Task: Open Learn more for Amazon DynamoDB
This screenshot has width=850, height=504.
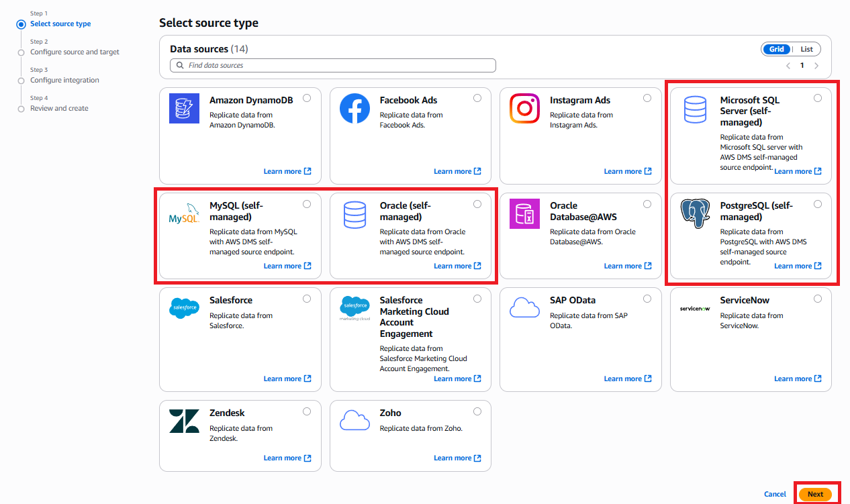Action: [287, 171]
